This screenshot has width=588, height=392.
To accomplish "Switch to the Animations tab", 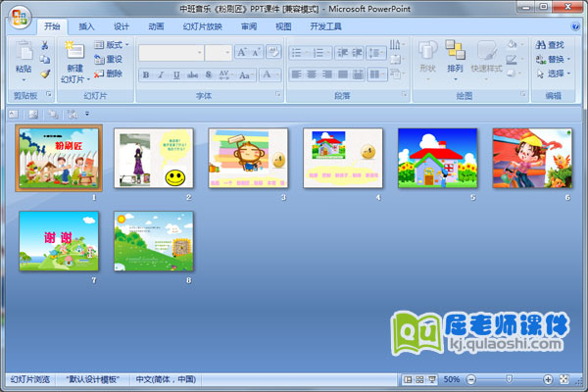I will coord(156,26).
